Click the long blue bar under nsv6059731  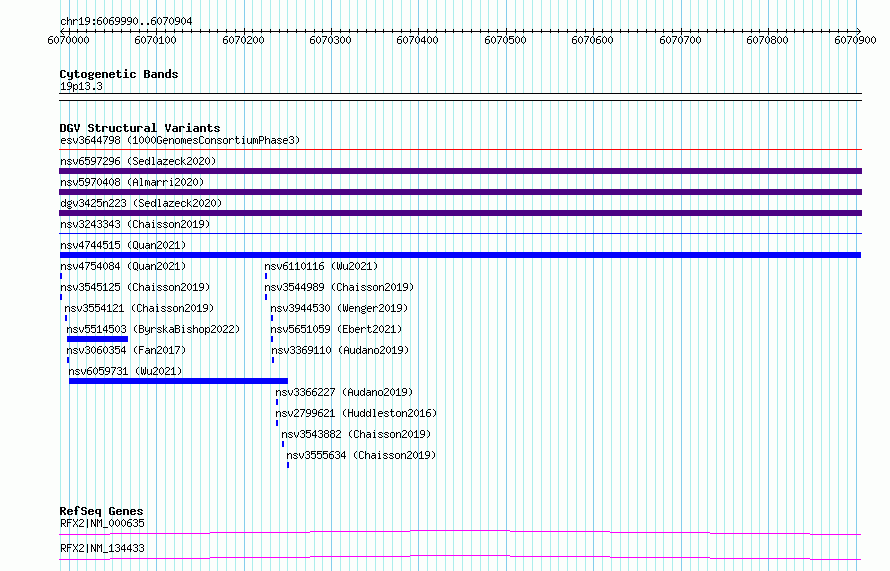[178, 381]
